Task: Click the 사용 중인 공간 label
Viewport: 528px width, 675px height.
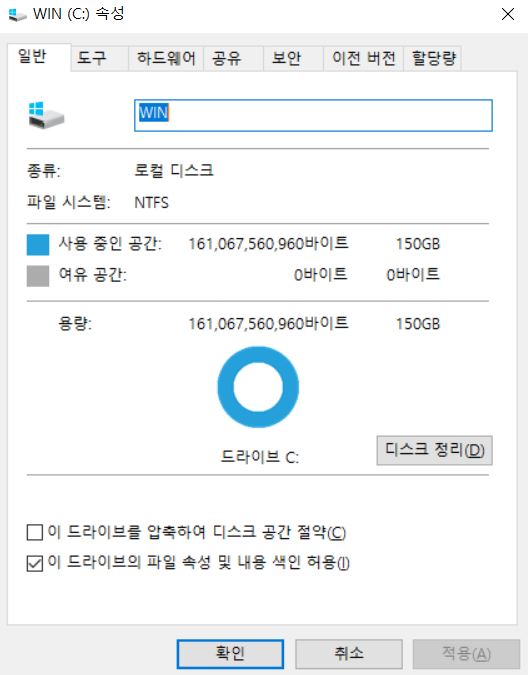Action: coord(110,244)
